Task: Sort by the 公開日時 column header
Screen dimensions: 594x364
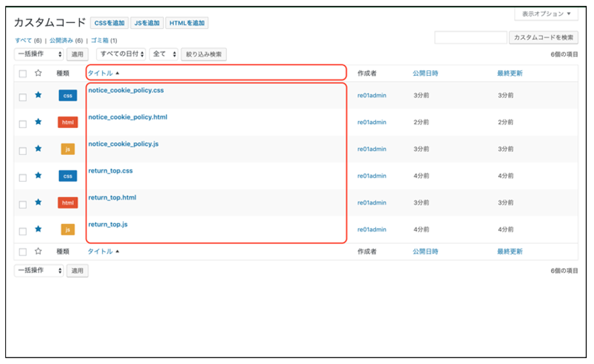Action: (426, 73)
